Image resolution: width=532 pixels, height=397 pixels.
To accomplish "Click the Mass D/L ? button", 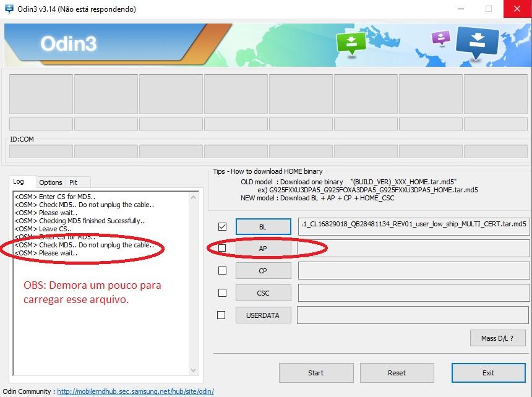I will (x=497, y=338).
